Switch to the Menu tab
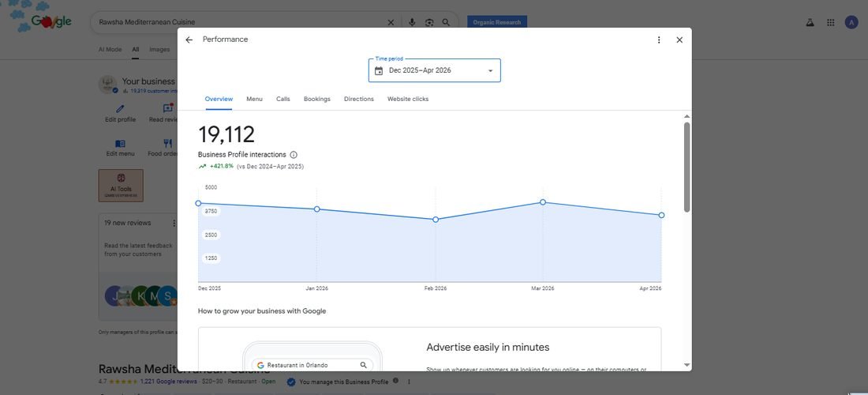Image resolution: width=868 pixels, height=395 pixels. tap(254, 100)
